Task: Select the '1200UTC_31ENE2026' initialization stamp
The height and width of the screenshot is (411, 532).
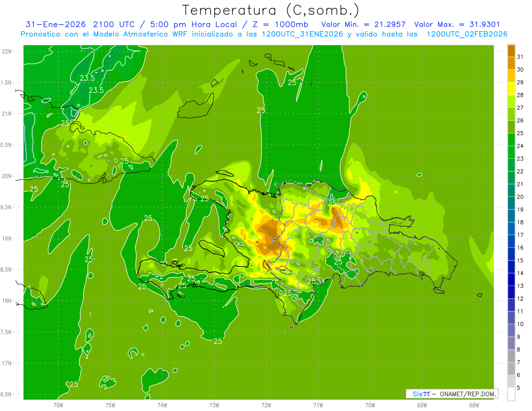Action: coord(301,34)
